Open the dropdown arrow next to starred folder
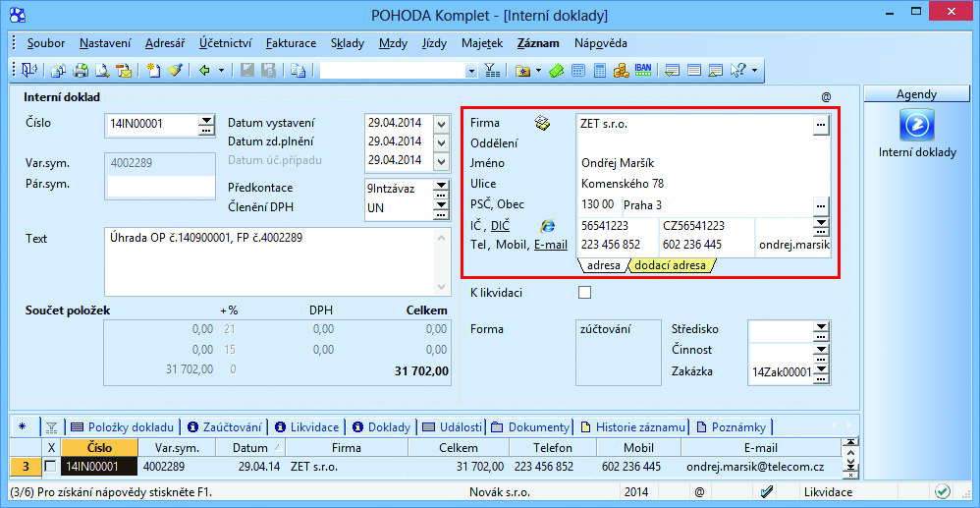Image resolution: width=980 pixels, height=508 pixels. tap(539, 71)
